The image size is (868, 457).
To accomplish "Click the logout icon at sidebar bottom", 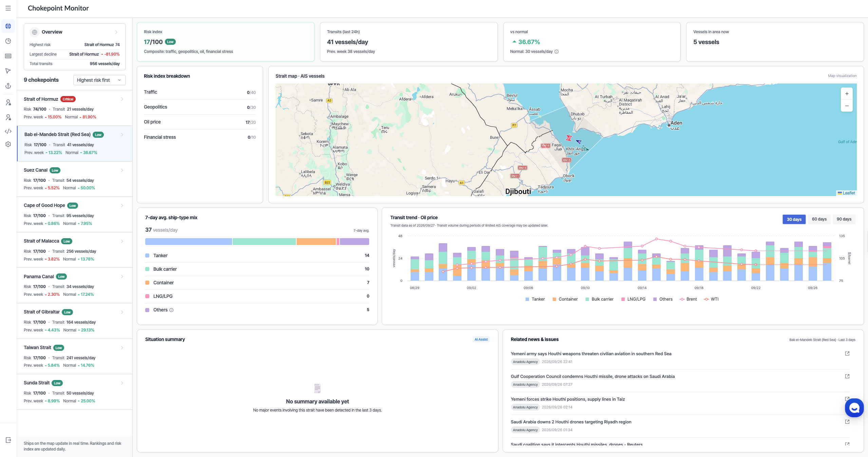I will (8, 440).
